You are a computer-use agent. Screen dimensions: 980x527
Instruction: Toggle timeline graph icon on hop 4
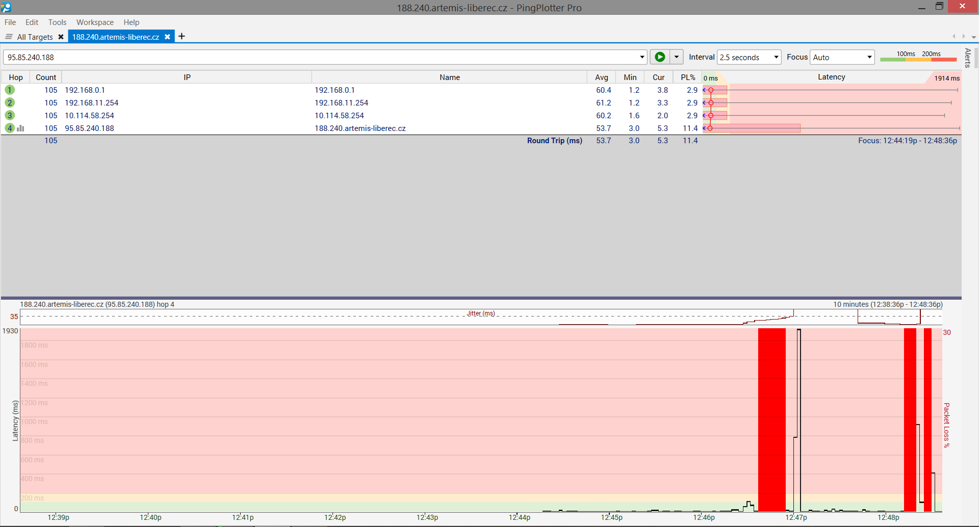coord(20,128)
